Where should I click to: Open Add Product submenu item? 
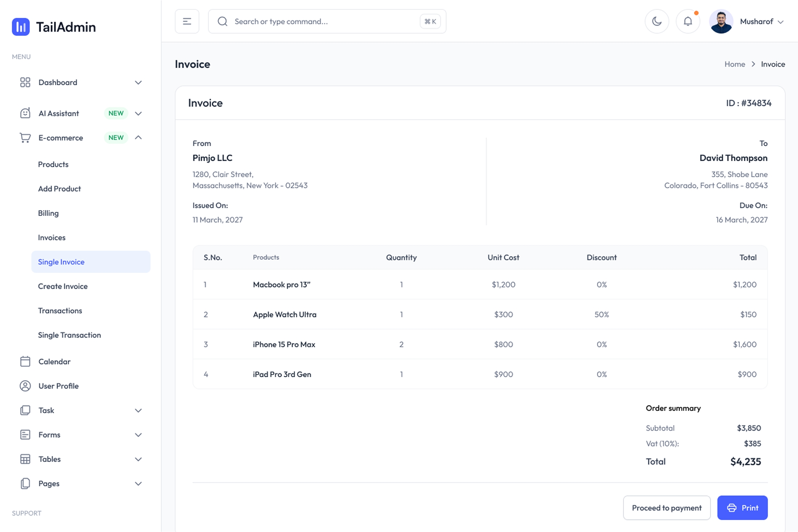[59, 189]
